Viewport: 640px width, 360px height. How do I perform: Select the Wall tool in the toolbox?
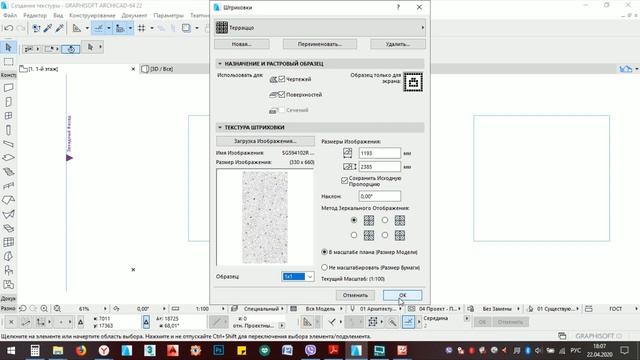coord(8,88)
